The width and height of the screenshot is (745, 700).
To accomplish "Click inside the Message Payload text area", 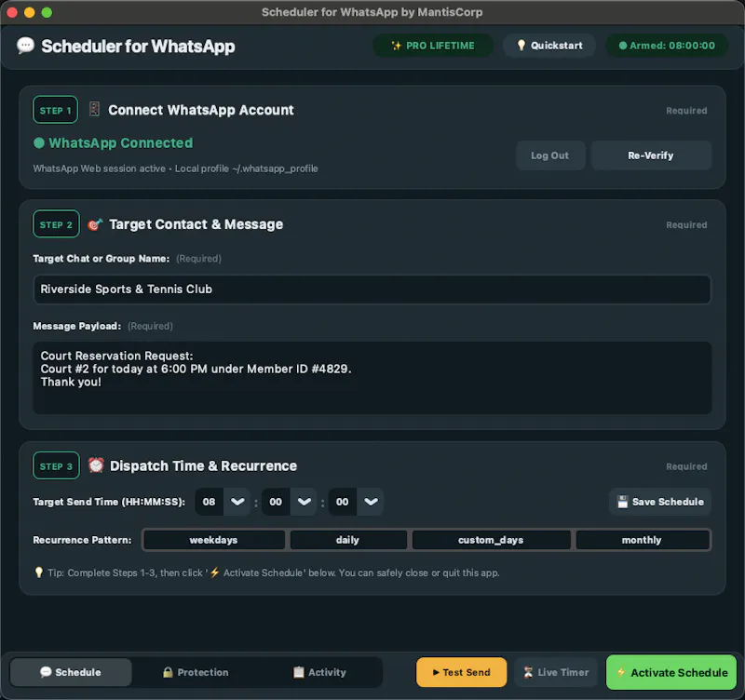I will pos(372,378).
